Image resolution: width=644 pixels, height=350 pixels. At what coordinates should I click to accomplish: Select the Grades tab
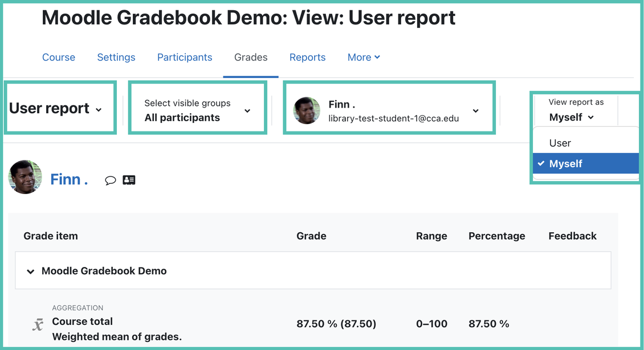pyautogui.click(x=251, y=57)
